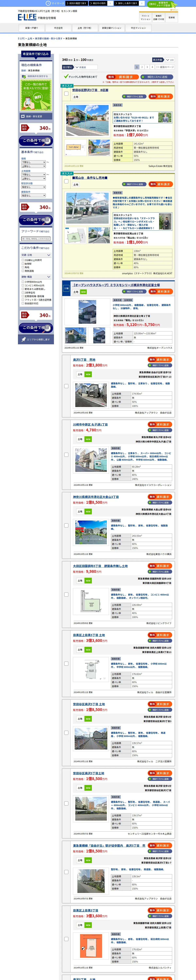Check the コンビニ400m以内 checkbox
This screenshot has width=196, height=980.
(x=23, y=285)
